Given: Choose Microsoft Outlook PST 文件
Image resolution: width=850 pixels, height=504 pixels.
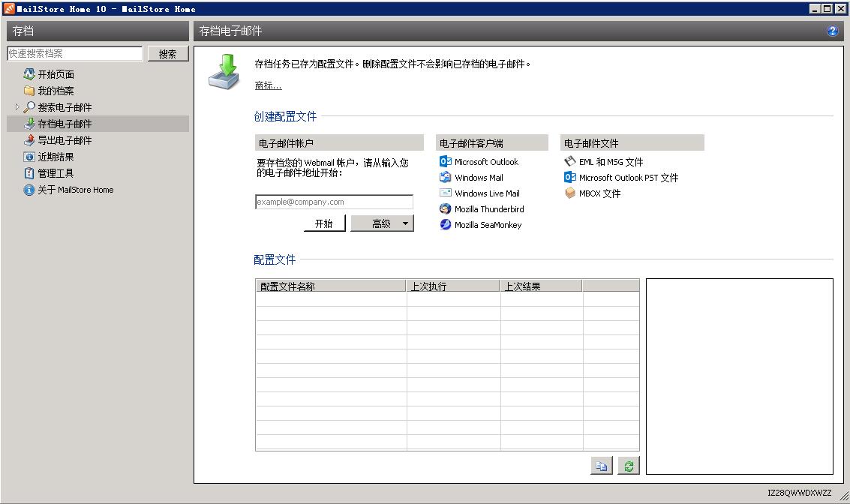Looking at the screenshot, I should tap(628, 177).
